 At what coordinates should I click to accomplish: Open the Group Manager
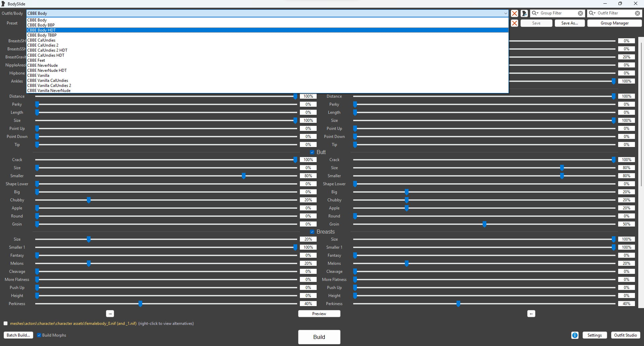[x=614, y=23]
